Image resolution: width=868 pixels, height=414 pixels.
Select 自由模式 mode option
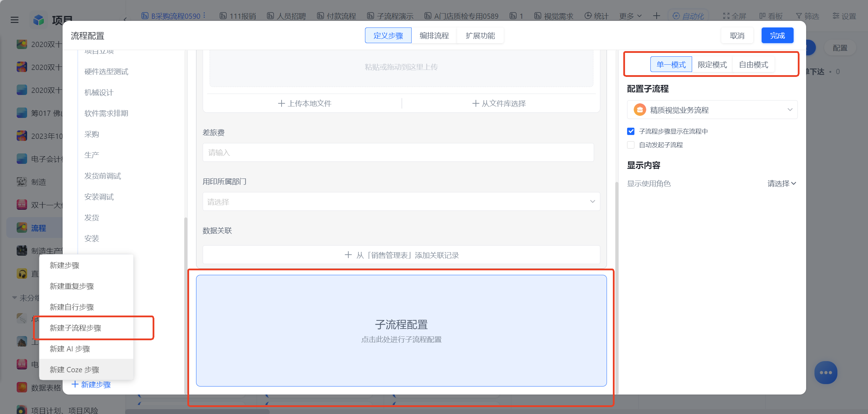pyautogui.click(x=753, y=65)
